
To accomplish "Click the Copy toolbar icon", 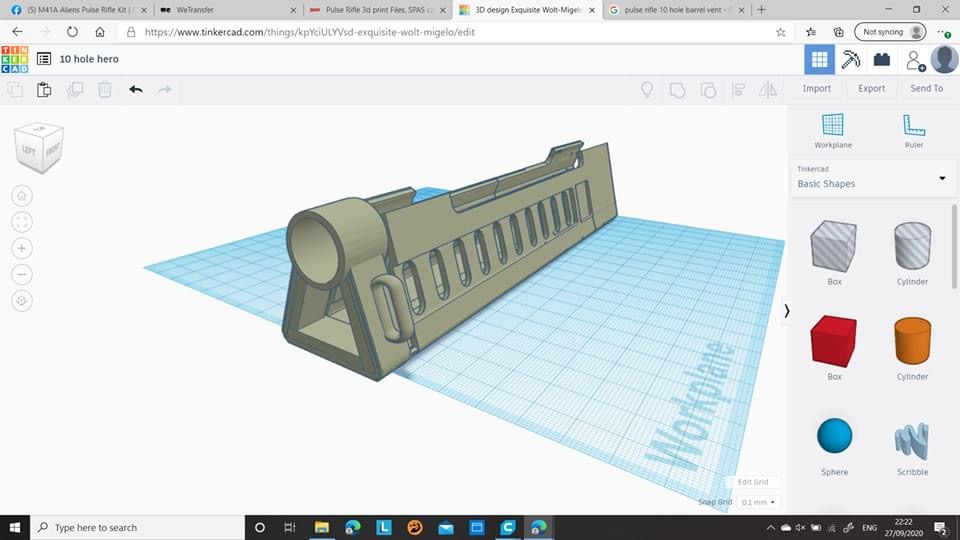I will pyautogui.click(x=15, y=89).
